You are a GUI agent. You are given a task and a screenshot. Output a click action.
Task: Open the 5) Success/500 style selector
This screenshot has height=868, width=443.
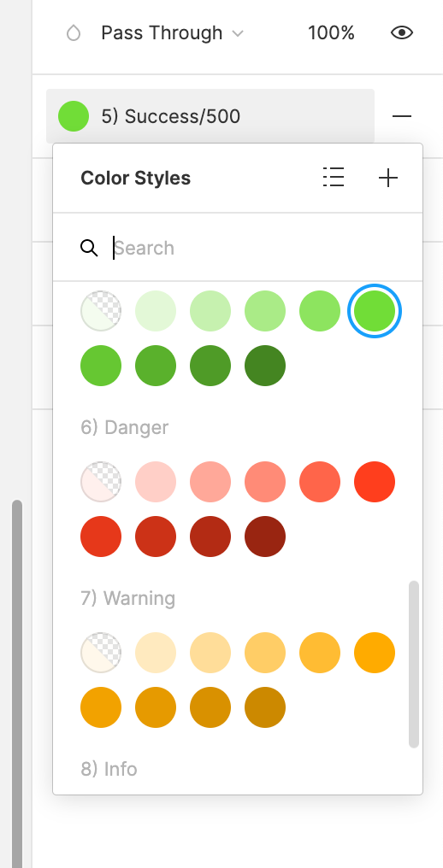(210, 116)
